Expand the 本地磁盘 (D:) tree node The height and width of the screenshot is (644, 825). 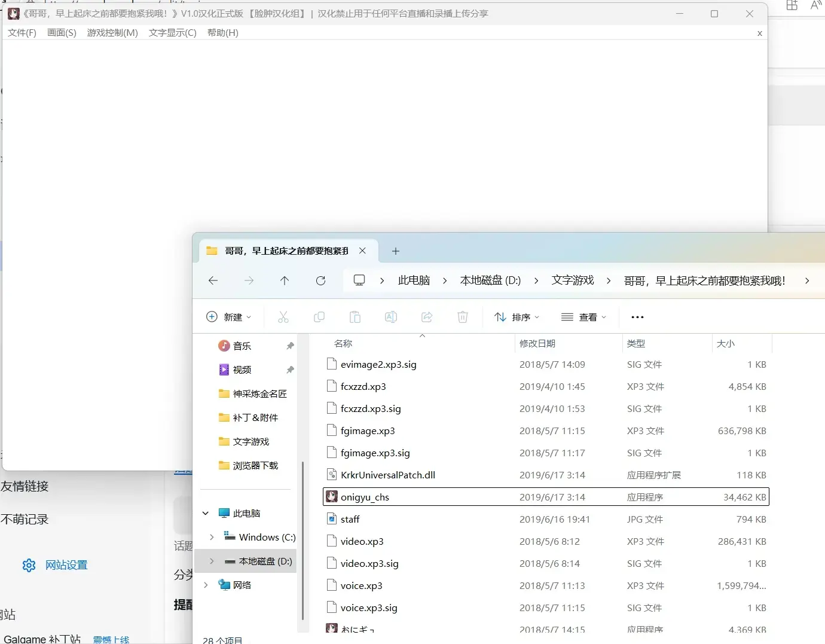coord(212,561)
